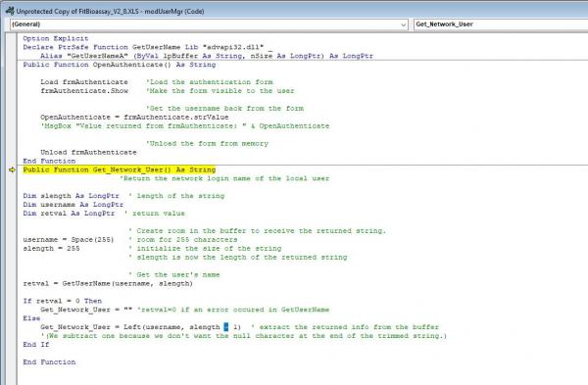Image resolution: width=588 pixels, height=385 pixels.
Task: Click the 'Alias "GetUserNameA"' line
Action: pyautogui.click(x=207, y=56)
